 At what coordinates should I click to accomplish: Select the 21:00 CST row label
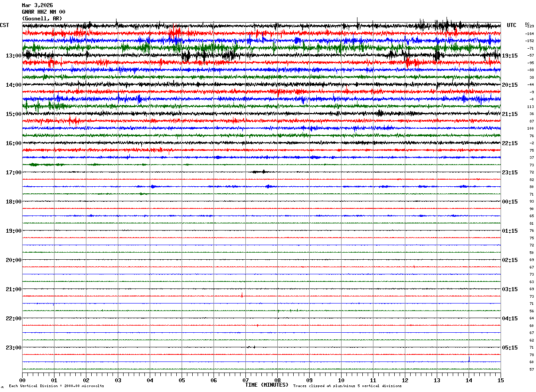(x=13, y=289)
